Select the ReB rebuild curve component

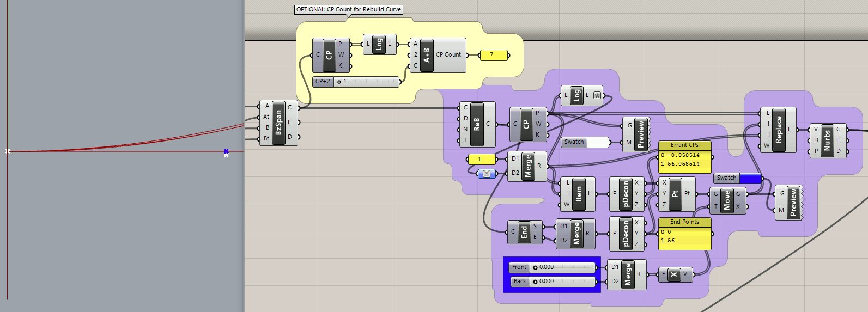[477, 124]
